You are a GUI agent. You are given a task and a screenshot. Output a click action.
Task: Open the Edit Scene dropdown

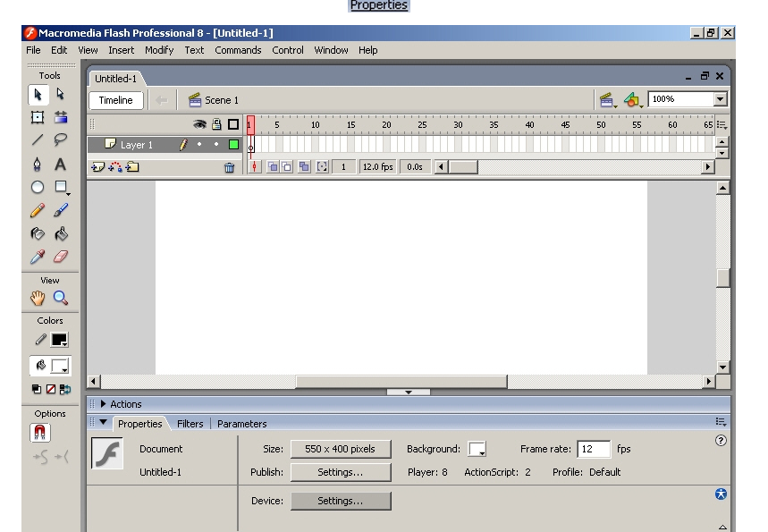pyautogui.click(x=607, y=100)
